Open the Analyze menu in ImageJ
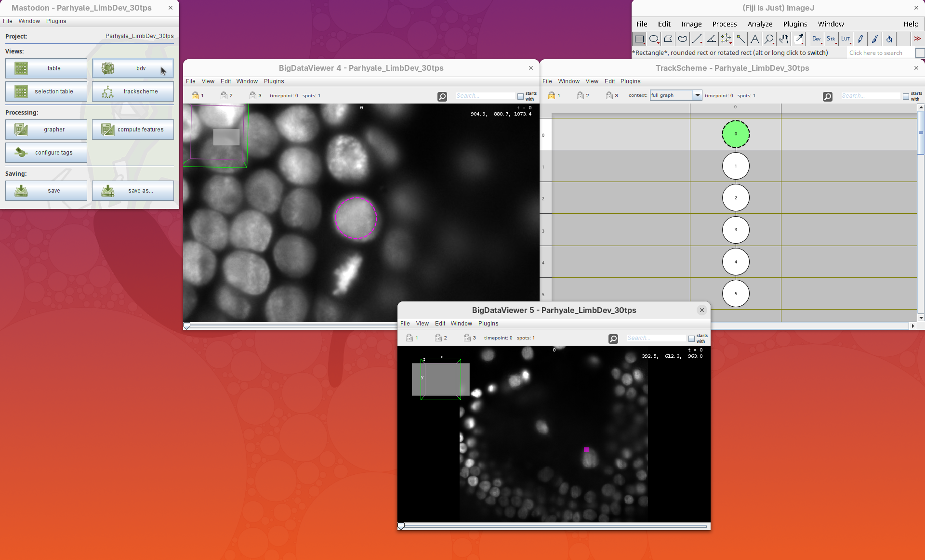 coord(760,24)
